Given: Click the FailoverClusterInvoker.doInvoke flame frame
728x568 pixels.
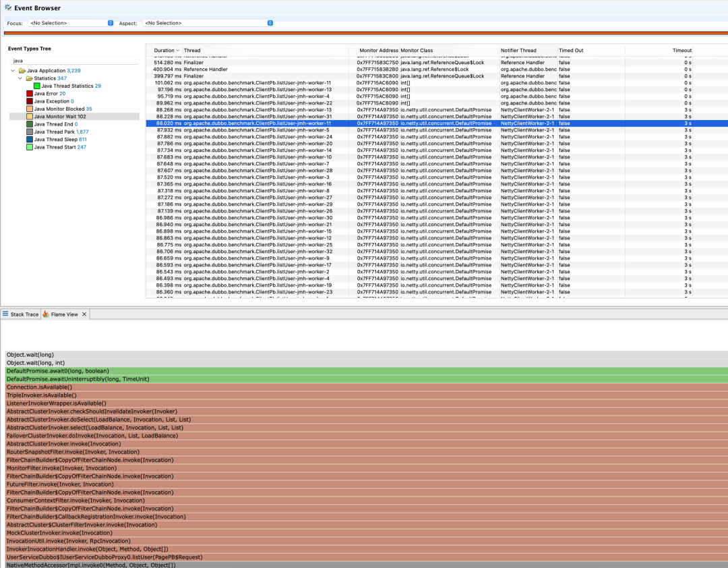Looking at the screenshot, I should tap(366, 436).
